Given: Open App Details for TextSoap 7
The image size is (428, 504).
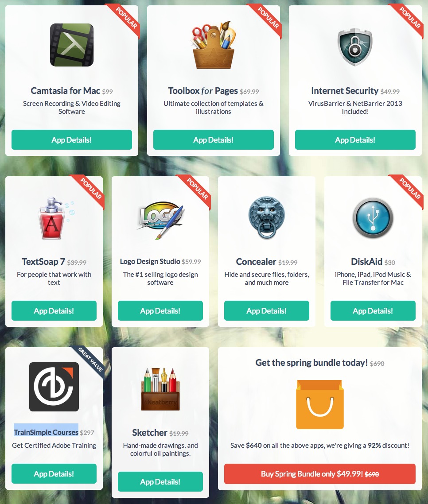Looking at the screenshot, I should point(54,311).
